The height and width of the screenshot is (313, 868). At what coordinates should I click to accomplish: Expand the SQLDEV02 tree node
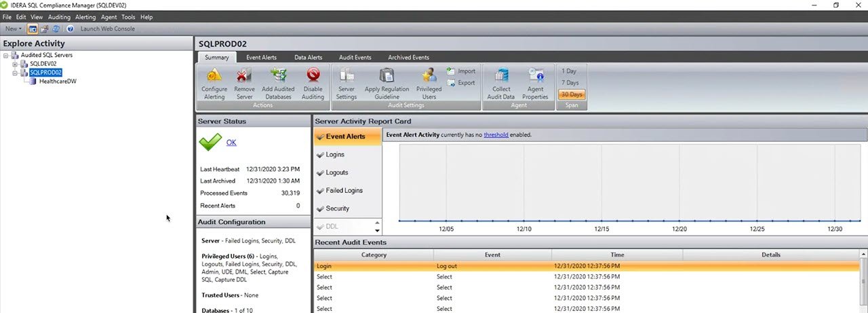15,64
